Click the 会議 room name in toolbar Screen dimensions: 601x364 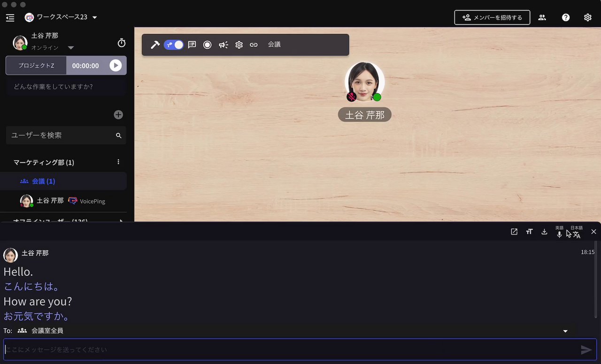pyautogui.click(x=274, y=45)
